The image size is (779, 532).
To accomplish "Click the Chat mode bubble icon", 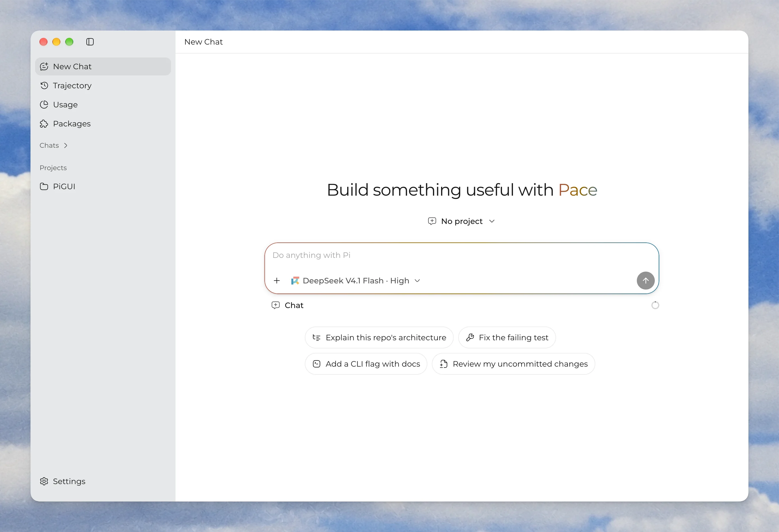I will (276, 305).
